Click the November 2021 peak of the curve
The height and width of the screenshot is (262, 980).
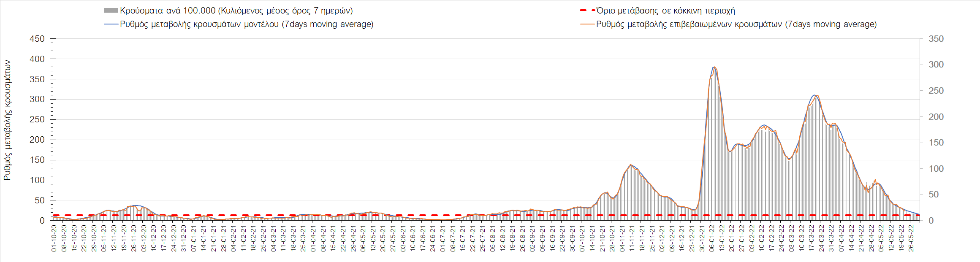[631, 165]
